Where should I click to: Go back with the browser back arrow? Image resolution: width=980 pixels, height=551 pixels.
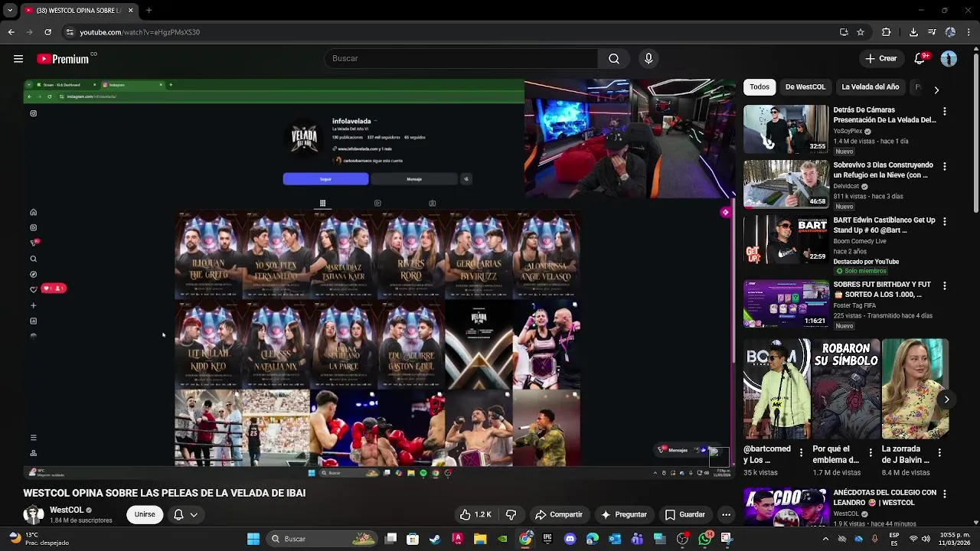coord(11,32)
